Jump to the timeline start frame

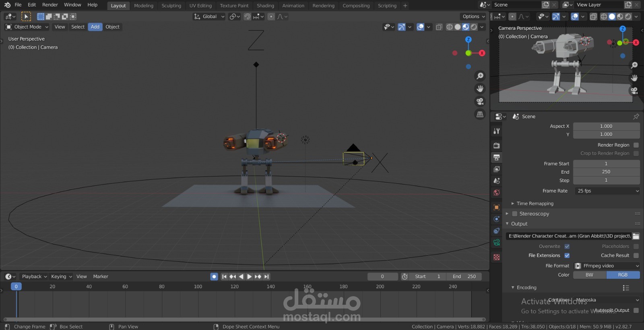[224, 277]
